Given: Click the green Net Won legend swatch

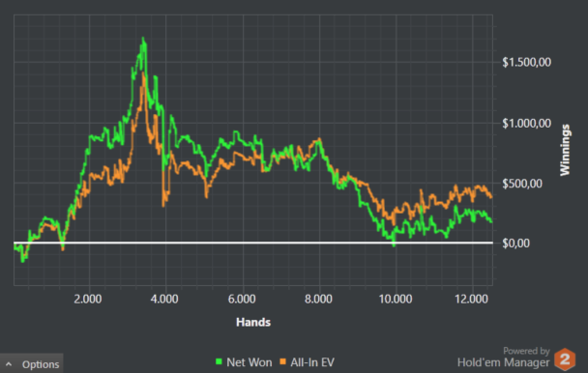Looking at the screenshot, I should tap(219, 361).
